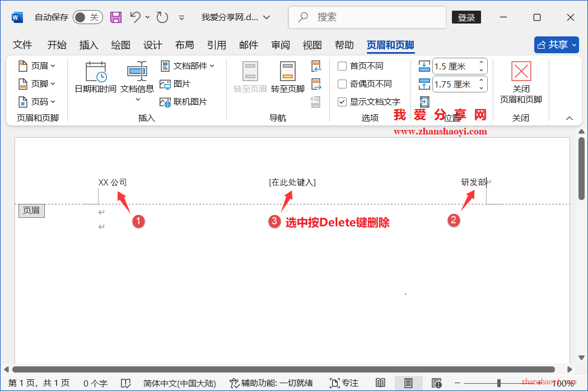Go to footer with 转至页脚
Viewport: 588px width, 391px height.
click(x=288, y=77)
